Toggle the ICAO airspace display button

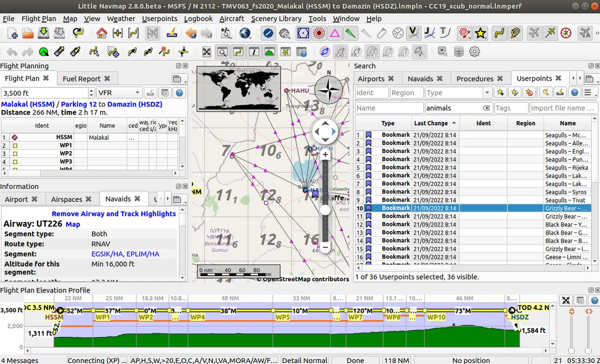tap(340, 51)
